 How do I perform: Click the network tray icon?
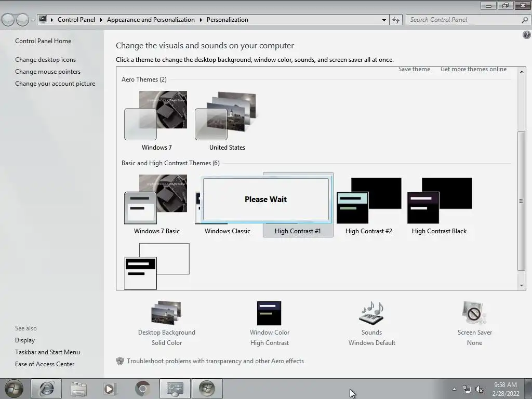(x=467, y=389)
